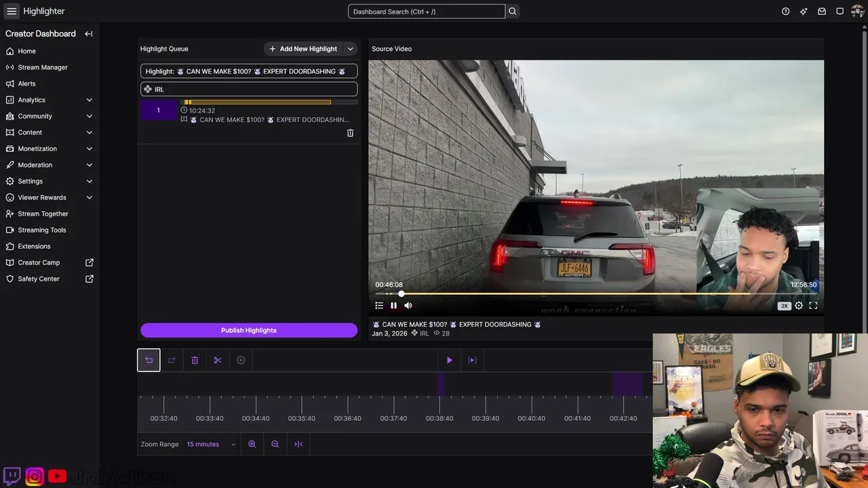Expand the Viewer Rewards sidebar section
Viewport: 868px width, 488px height.
click(90, 197)
